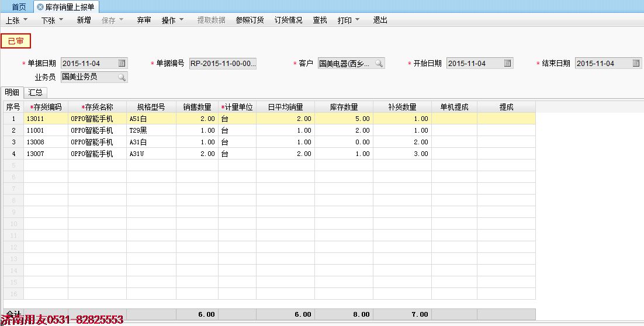This screenshot has width=644, height=326.
Task: Open the 操作 dropdown menu
Action: pos(172,20)
